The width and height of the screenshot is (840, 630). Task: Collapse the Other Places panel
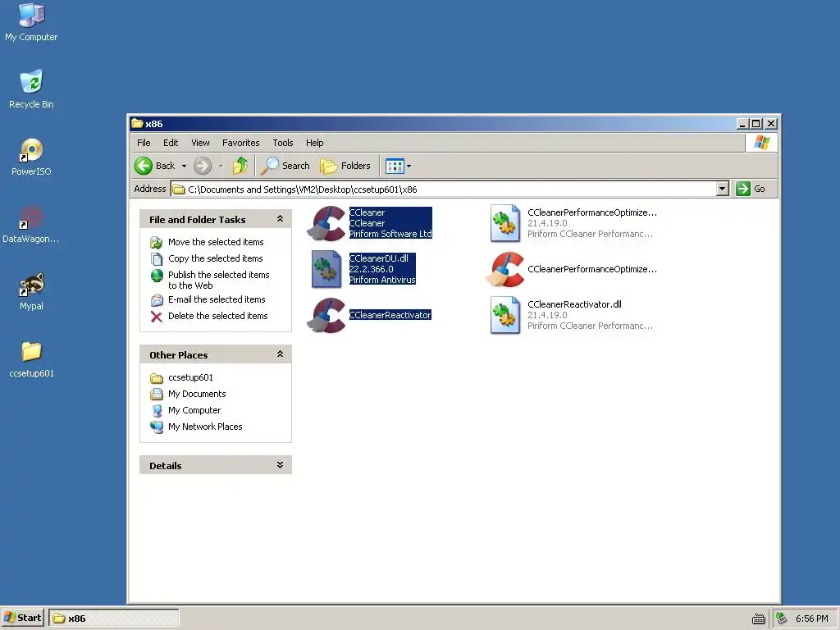coord(280,354)
